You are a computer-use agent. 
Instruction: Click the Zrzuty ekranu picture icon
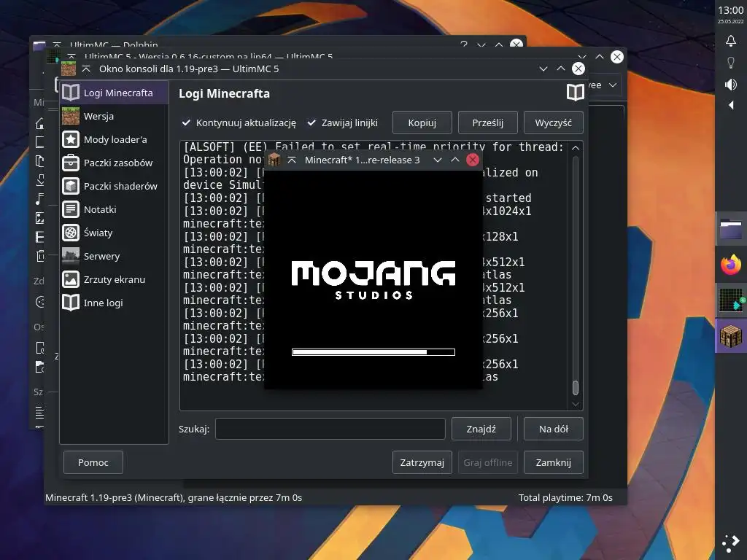click(71, 279)
